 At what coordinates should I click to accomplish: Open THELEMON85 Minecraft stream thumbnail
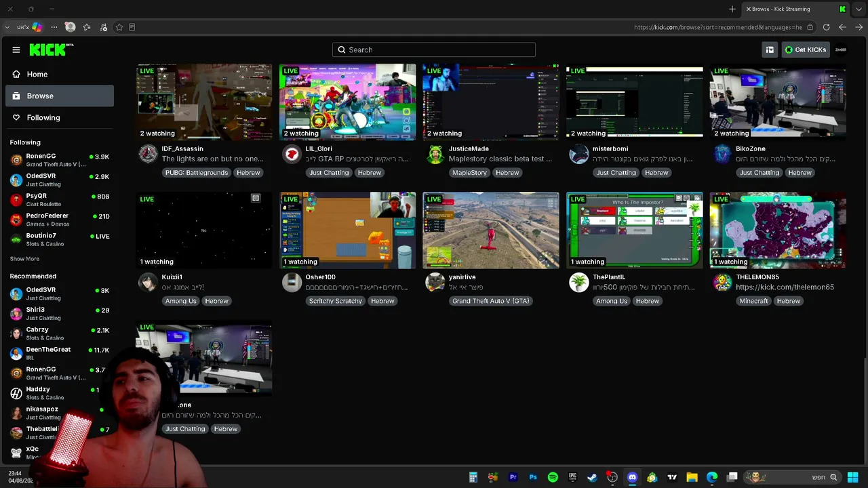pyautogui.click(x=778, y=230)
